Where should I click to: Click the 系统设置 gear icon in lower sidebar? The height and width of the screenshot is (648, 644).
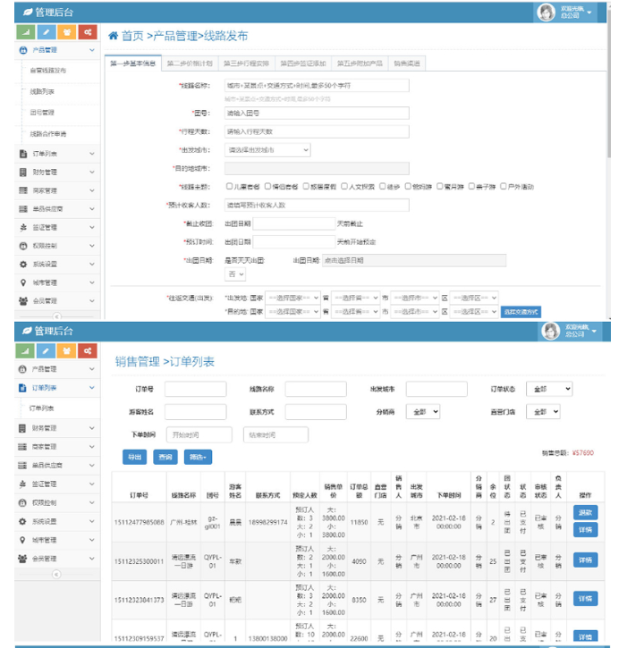click(22, 521)
